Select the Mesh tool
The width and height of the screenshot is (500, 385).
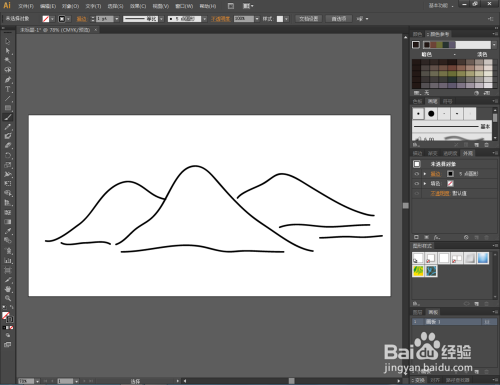point(8,212)
